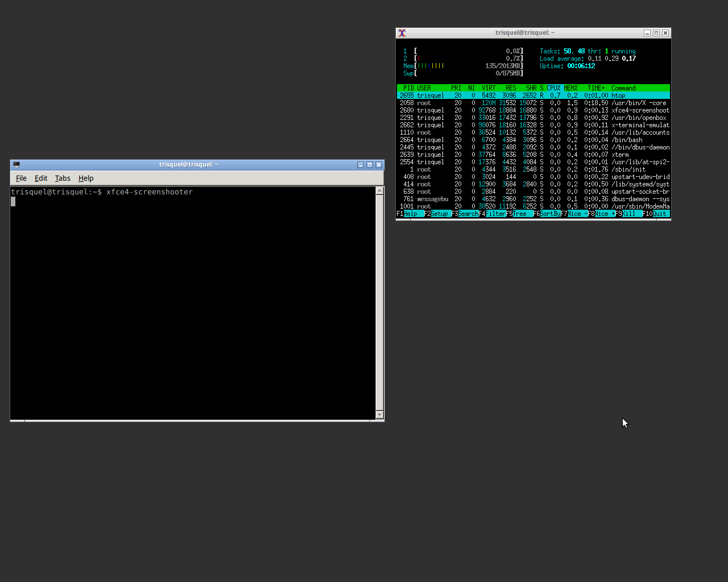This screenshot has width=728, height=582.
Task: Click the Swp usage meter bar
Action: 463,73
